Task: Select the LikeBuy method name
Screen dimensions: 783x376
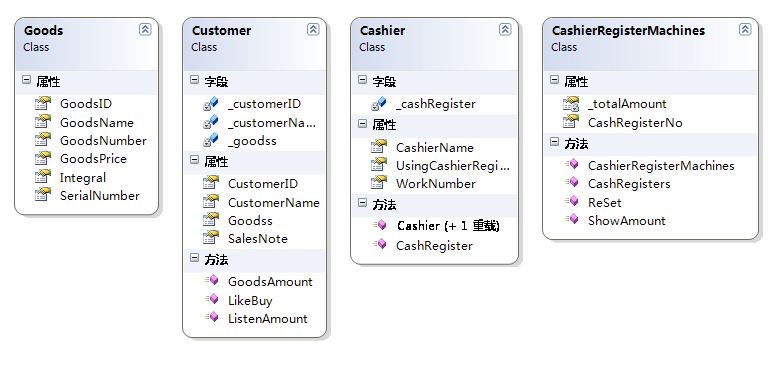Action: [x=250, y=301]
